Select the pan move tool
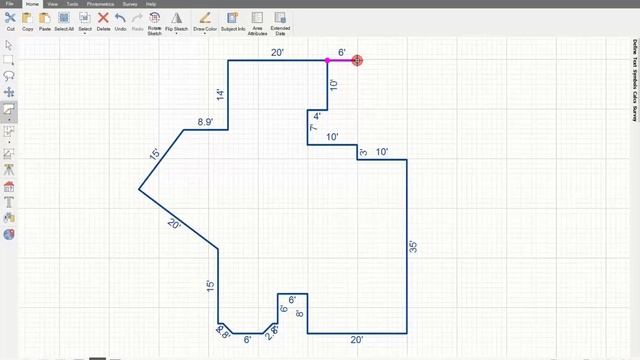This screenshot has height=360, width=640. 9,92
